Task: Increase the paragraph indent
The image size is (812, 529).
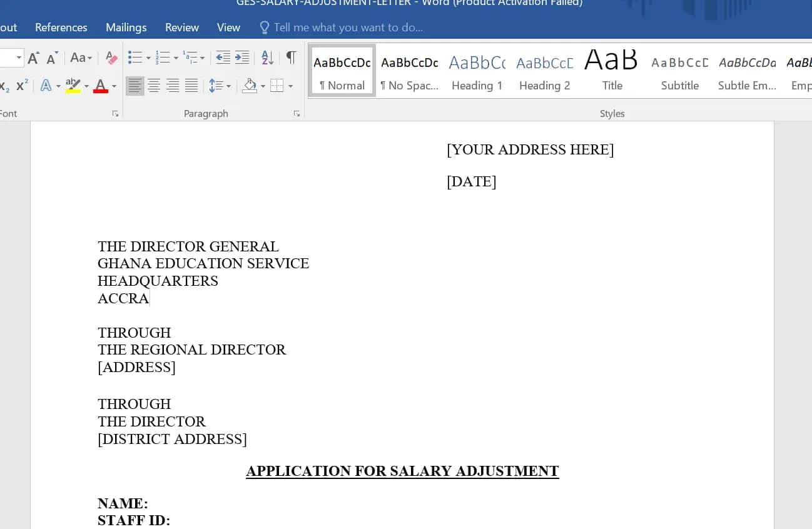Action: click(x=242, y=58)
